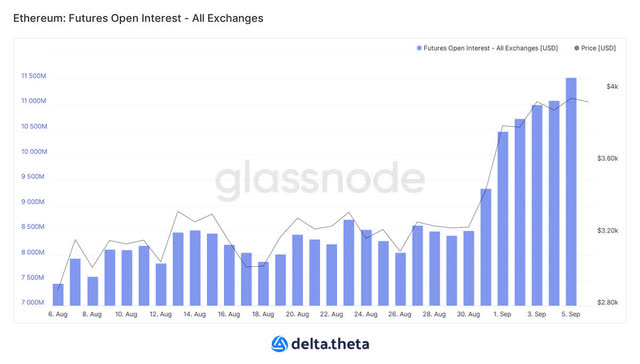Image resolution: width=640 pixels, height=364 pixels.
Task: Click the Futures Open Interest legend label
Action: tap(491, 48)
